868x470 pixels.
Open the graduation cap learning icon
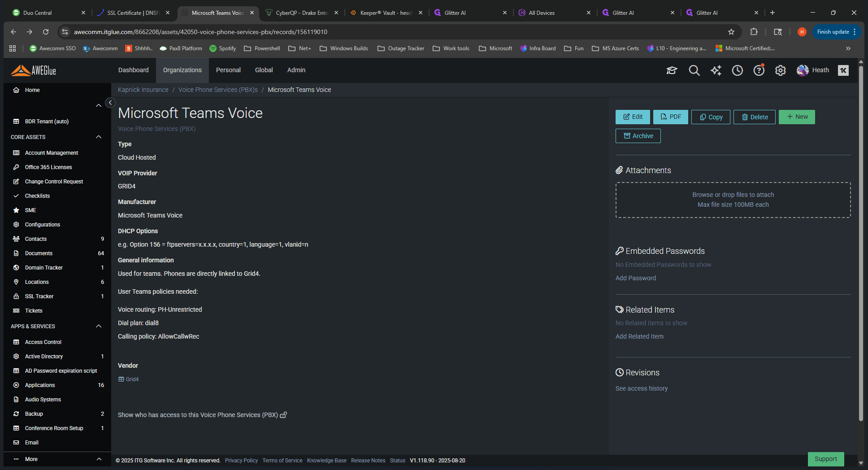pos(672,70)
